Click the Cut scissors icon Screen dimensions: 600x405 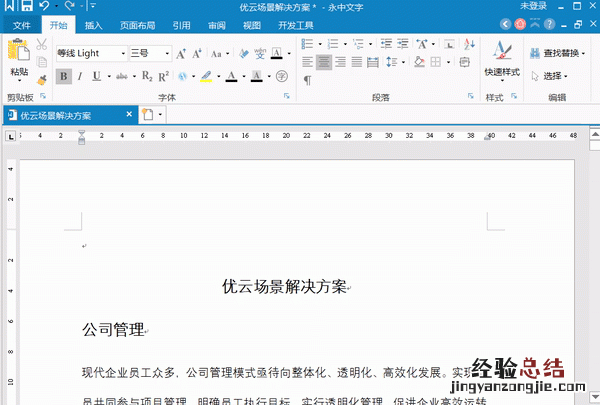click(x=42, y=45)
